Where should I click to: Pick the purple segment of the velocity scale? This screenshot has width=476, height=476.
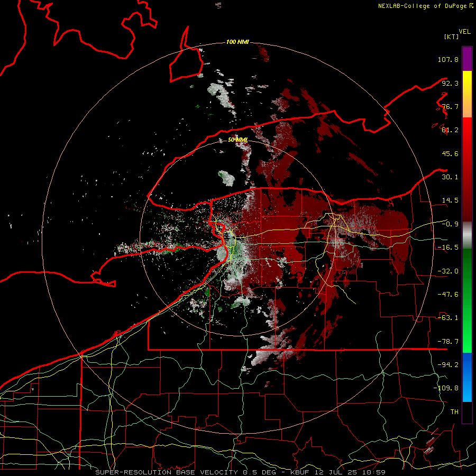point(467,59)
